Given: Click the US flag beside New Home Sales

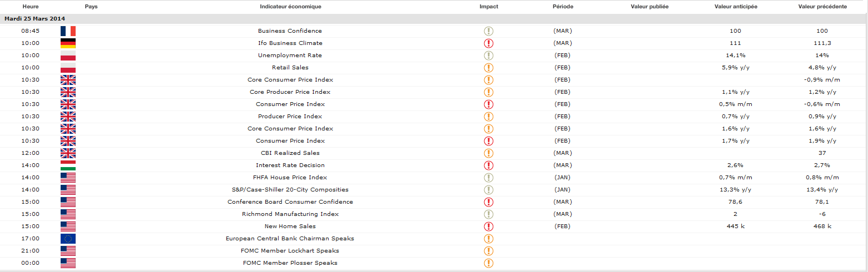Looking at the screenshot, I should 68,226.
